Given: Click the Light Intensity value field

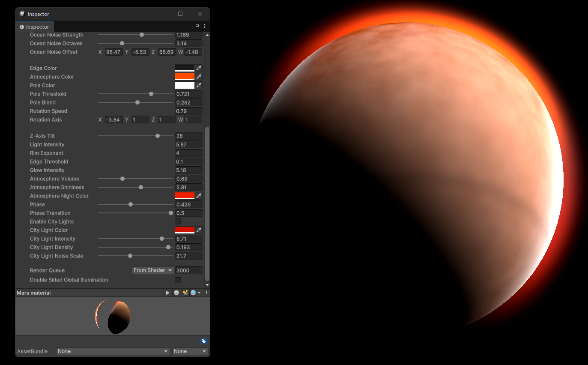Looking at the screenshot, I should 188,144.
